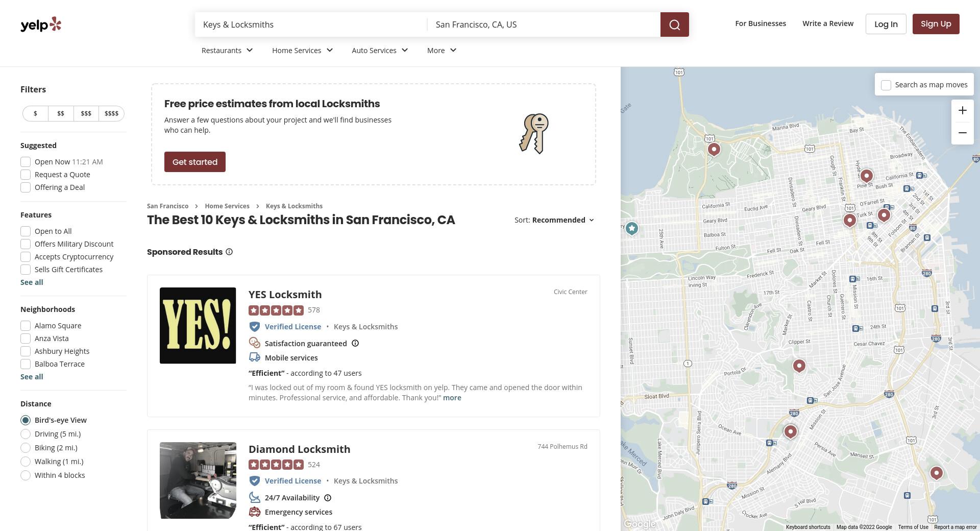Select Driving (5 mi.) distance
The image size is (980, 531).
[26, 434]
